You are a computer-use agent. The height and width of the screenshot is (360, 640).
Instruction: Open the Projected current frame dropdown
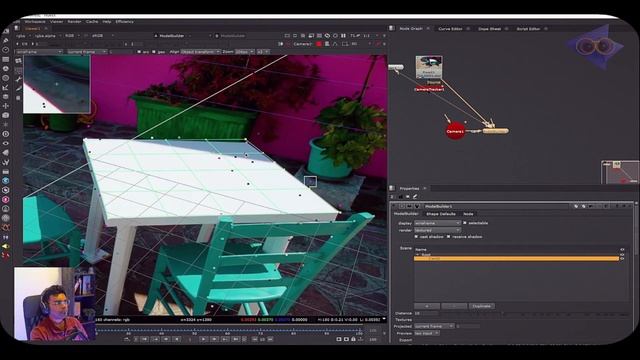pyautogui.click(x=434, y=326)
